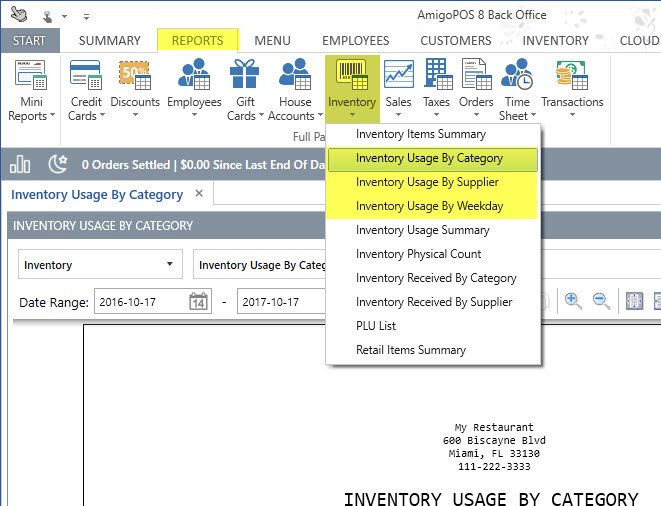Click the zoom out magnifier icon
The image size is (661, 506).
tap(601, 301)
